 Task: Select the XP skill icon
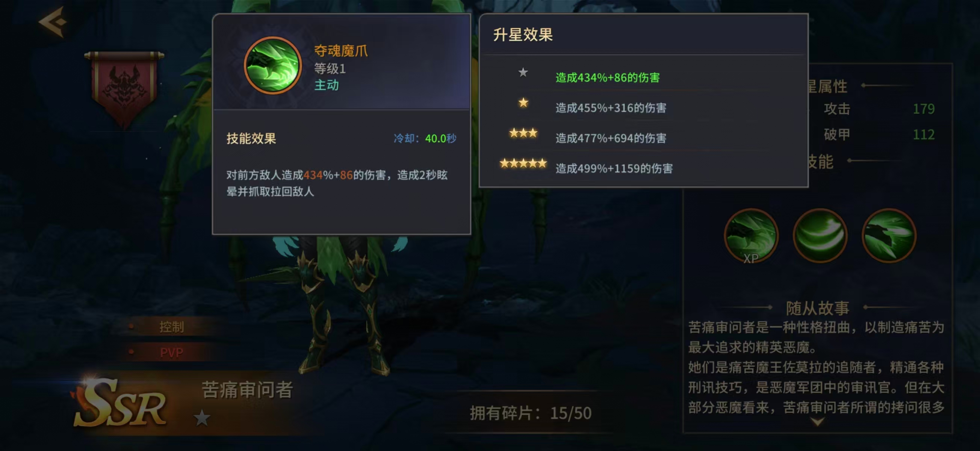751,236
